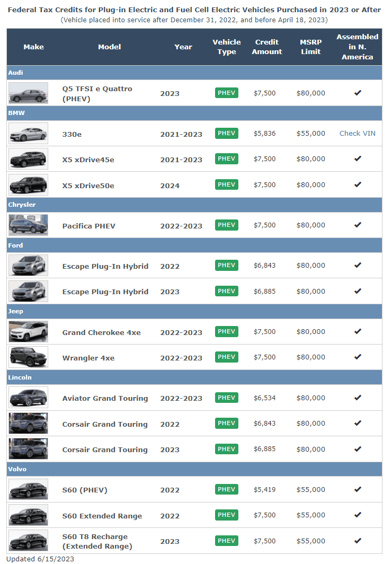Viewport: 392px width, 564px height.
Task: Click the Updated 6/15/2023 footer text
Action: [x=41, y=559]
